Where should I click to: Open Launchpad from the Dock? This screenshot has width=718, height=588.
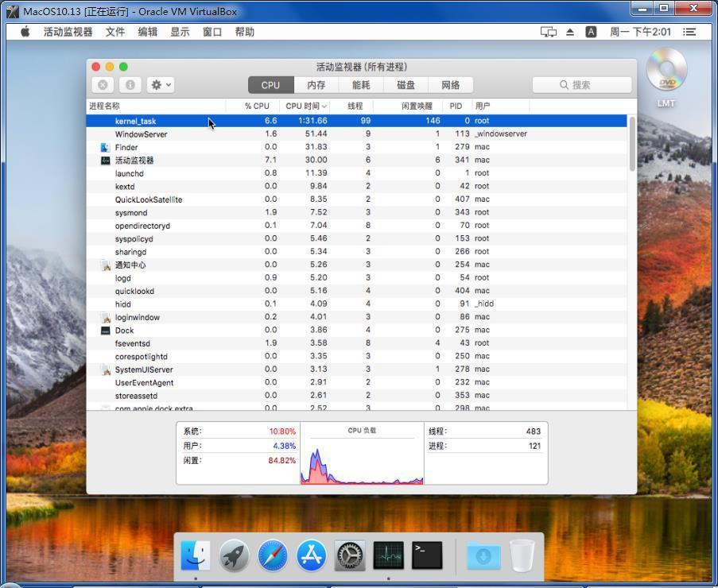(234, 555)
